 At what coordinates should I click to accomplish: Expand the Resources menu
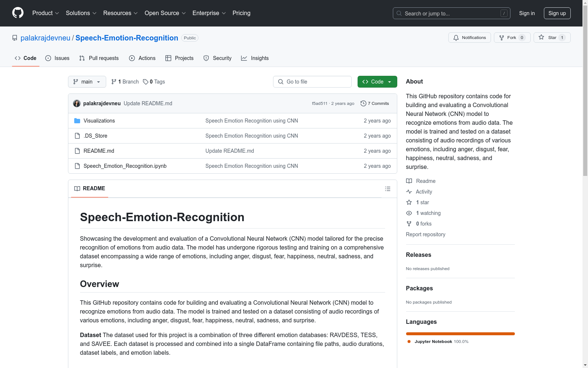[121, 13]
